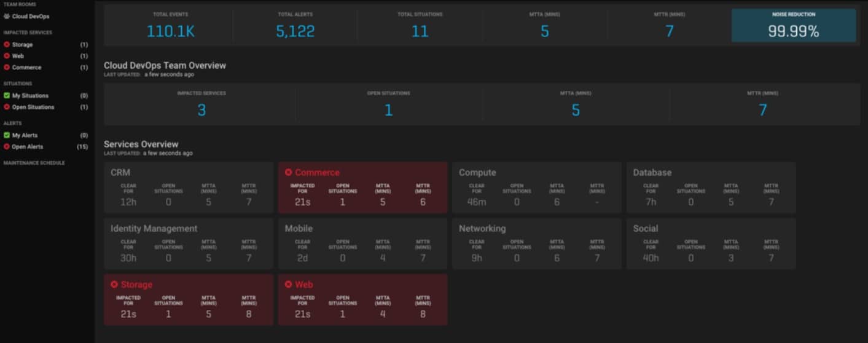
Task: Click red icon next to Open Alerts
Action: (7, 147)
